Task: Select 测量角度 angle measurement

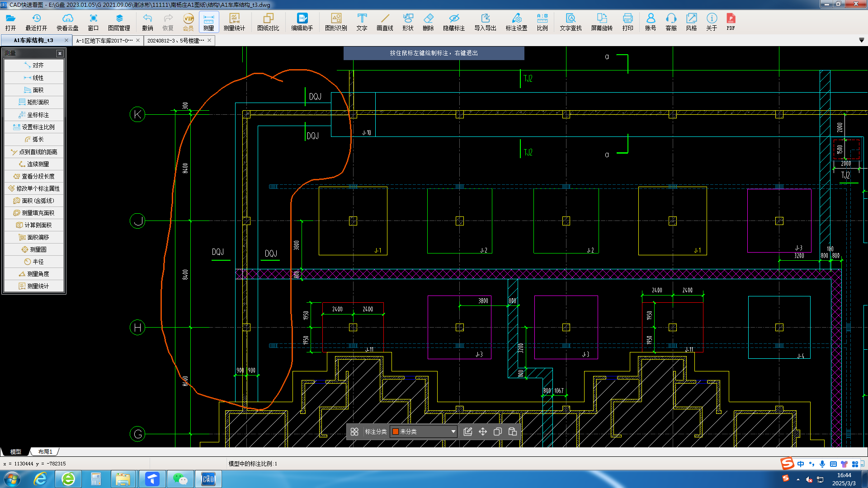Action: click(34, 274)
